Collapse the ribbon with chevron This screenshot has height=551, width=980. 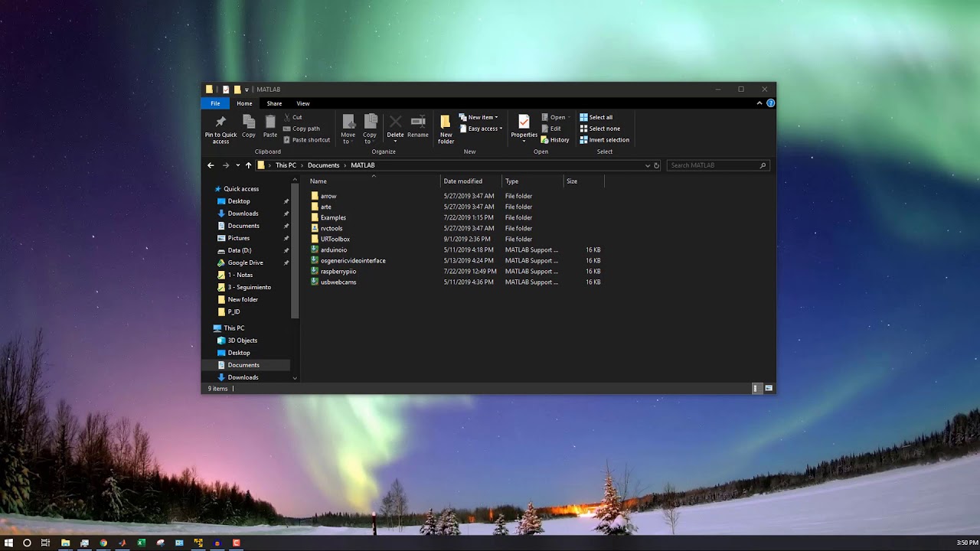click(x=759, y=103)
